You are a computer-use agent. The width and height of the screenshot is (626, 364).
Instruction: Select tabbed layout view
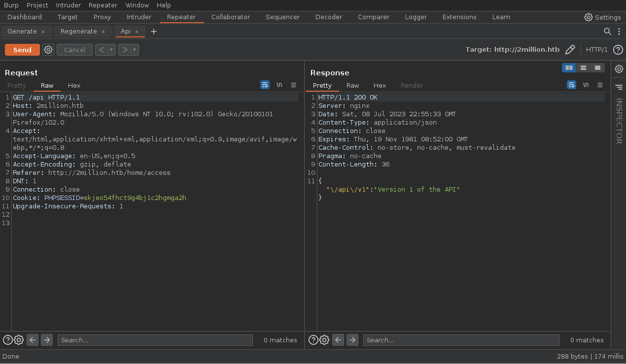coord(597,67)
